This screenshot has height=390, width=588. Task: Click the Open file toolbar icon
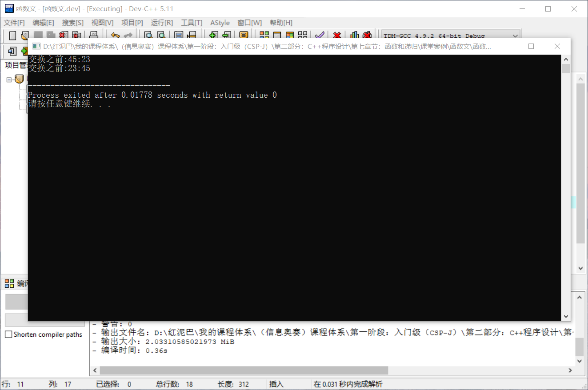(25, 35)
